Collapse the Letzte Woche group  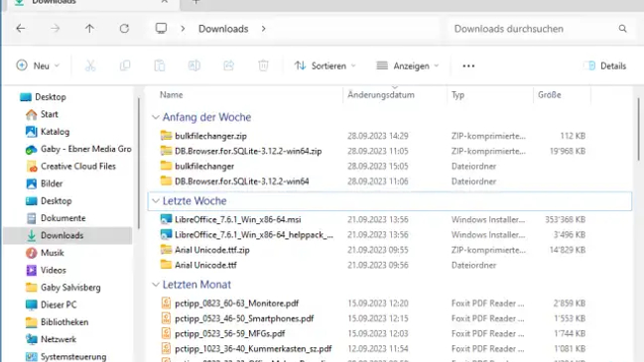point(155,201)
